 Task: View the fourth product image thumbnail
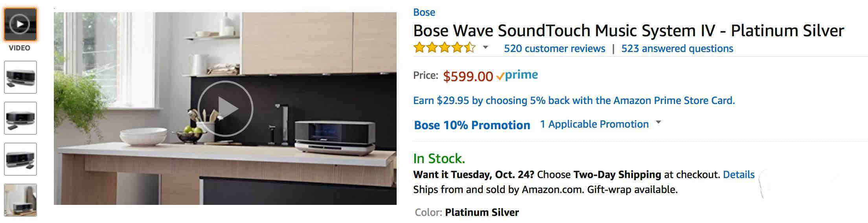point(20,159)
